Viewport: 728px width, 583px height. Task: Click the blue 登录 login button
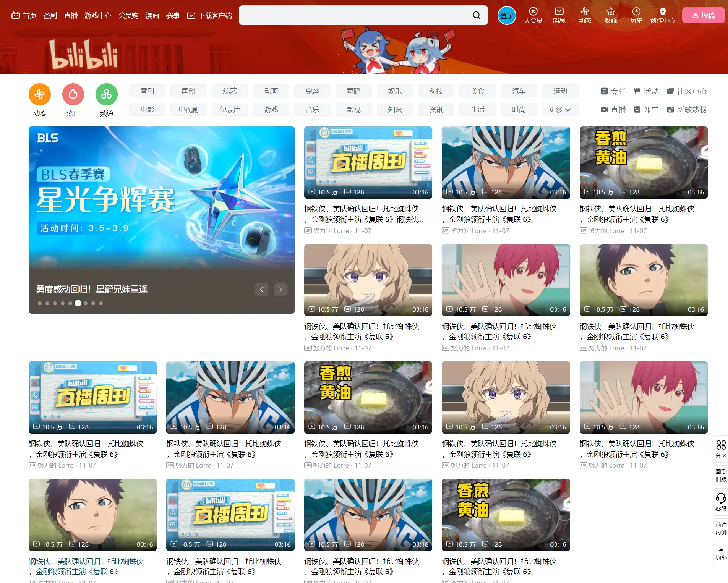[x=506, y=16]
